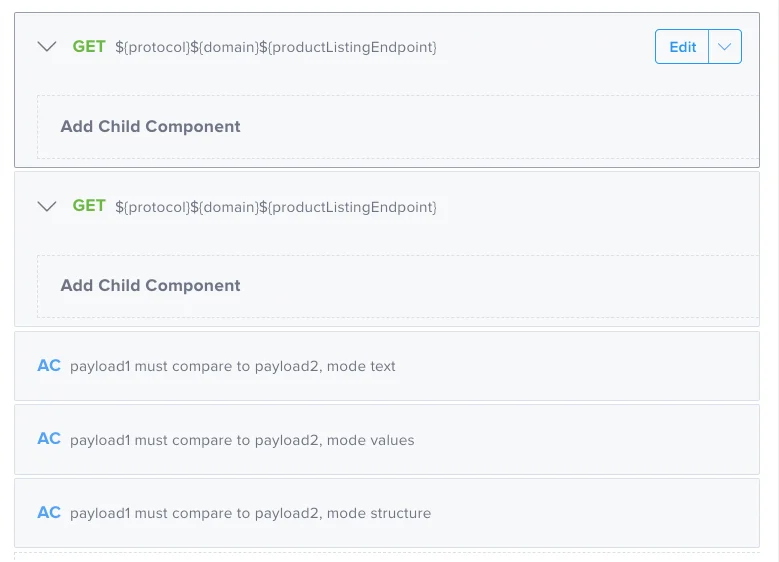Click AC icon of mode values assertion

click(49, 439)
